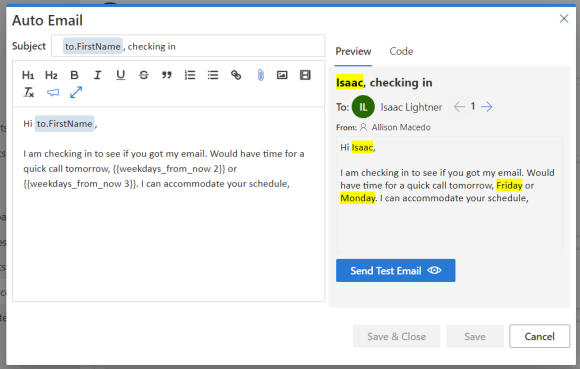
Task: Insert a hyperlink
Action: 236,75
